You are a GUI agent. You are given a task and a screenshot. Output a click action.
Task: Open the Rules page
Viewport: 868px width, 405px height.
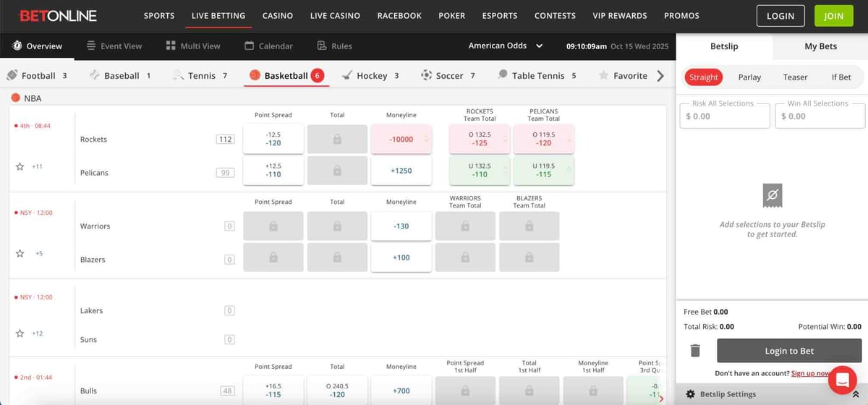click(x=334, y=46)
